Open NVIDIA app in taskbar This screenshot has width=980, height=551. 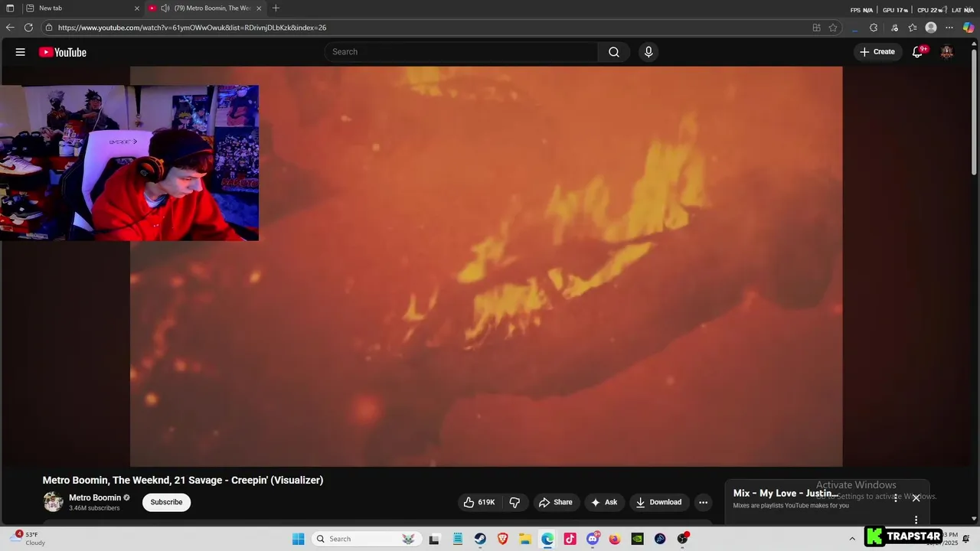click(637, 539)
